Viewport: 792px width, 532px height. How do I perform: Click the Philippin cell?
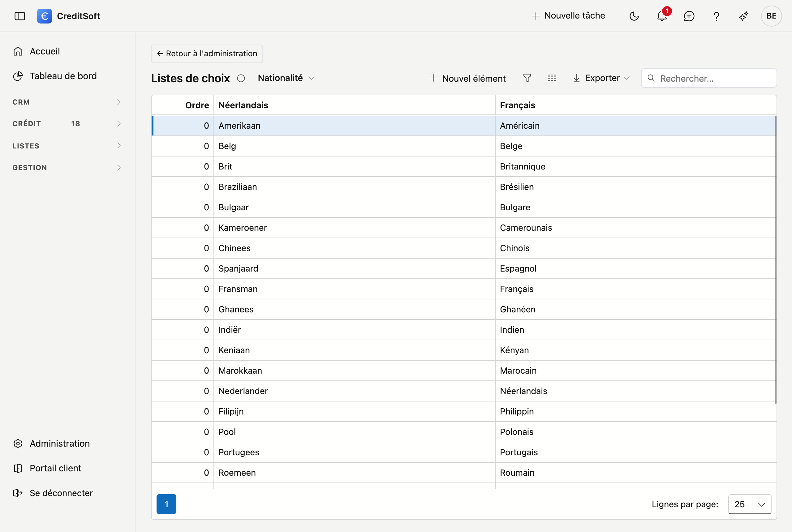pos(635,412)
